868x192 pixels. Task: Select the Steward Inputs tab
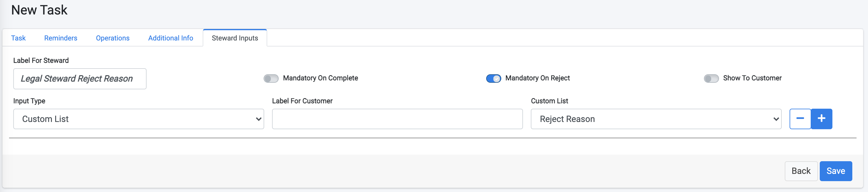pos(235,38)
